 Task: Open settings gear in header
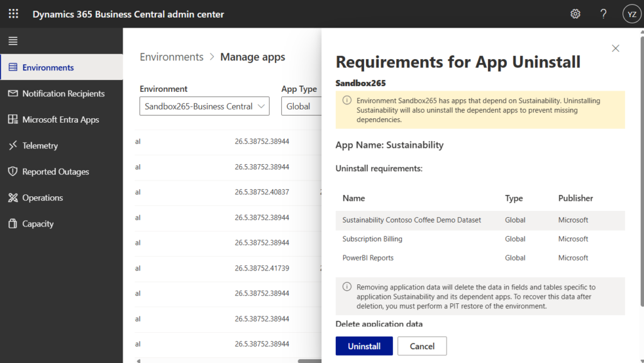[x=575, y=14]
